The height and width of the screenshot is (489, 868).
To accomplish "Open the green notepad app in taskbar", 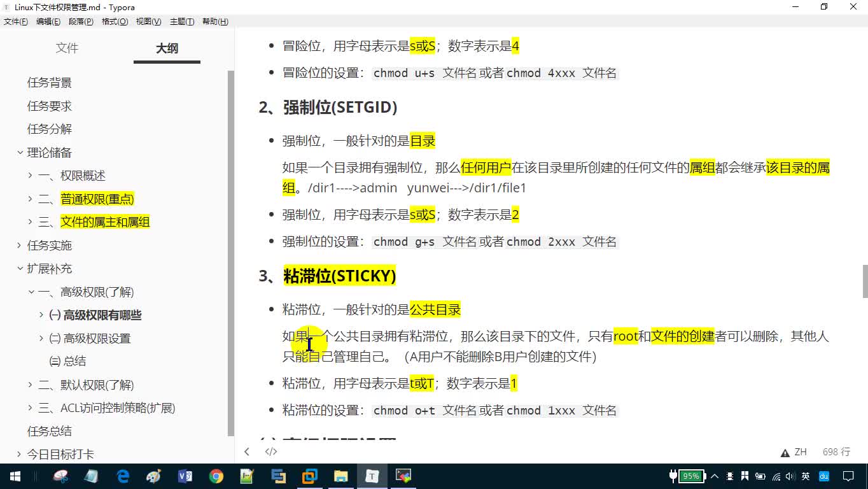I will pyautogui.click(x=248, y=476).
